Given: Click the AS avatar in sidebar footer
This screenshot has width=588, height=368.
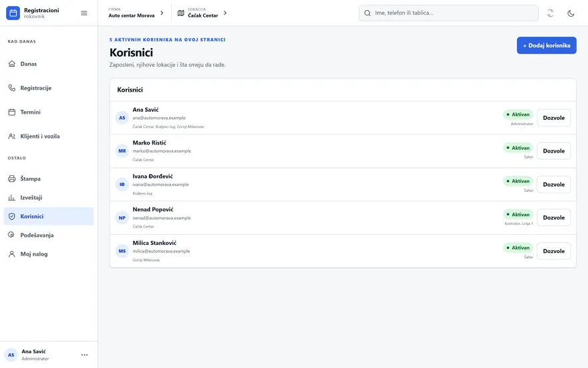Looking at the screenshot, I should pos(11,355).
